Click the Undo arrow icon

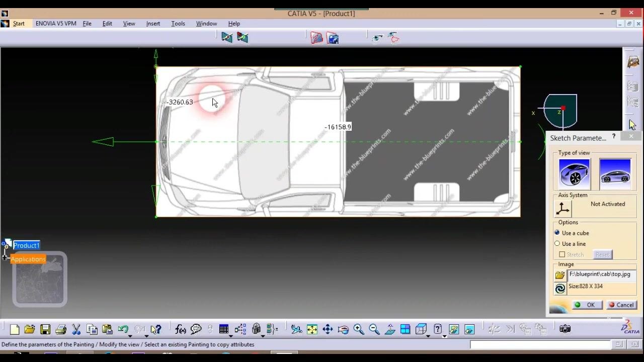(x=123, y=329)
